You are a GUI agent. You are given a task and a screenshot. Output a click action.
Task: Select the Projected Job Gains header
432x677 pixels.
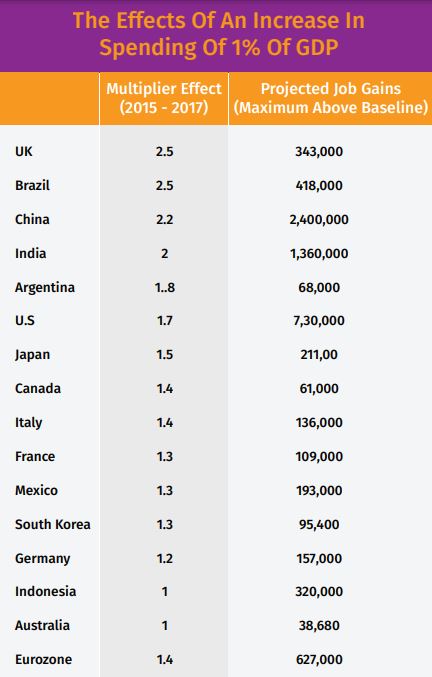(x=331, y=98)
